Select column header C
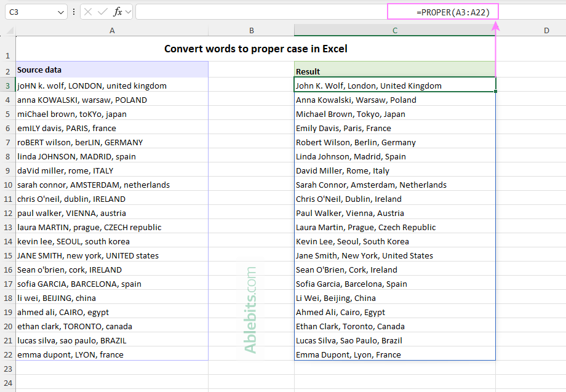Image resolution: width=566 pixels, height=392 pixels. point(394,30)
